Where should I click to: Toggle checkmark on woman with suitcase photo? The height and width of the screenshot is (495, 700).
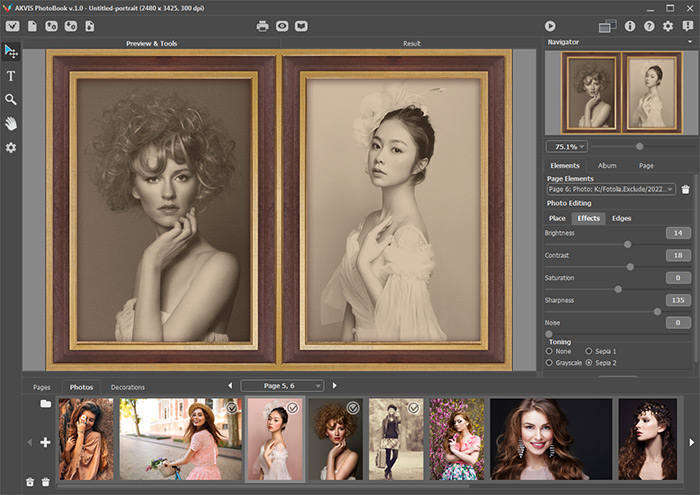pos(413,408)
